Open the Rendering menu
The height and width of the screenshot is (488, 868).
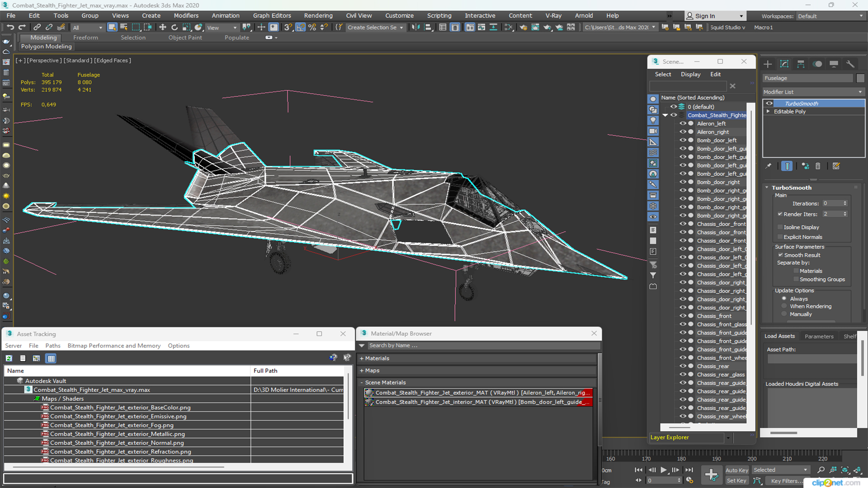click(318, 15)
